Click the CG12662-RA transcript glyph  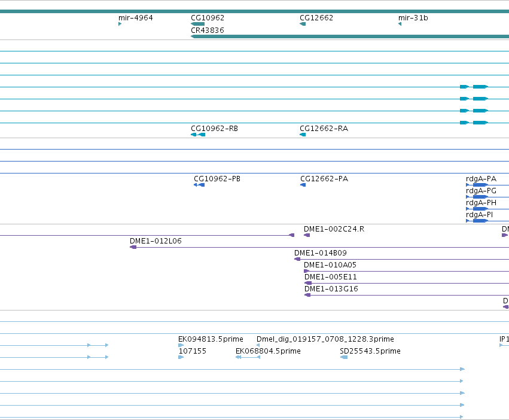(x=303, y=135)
